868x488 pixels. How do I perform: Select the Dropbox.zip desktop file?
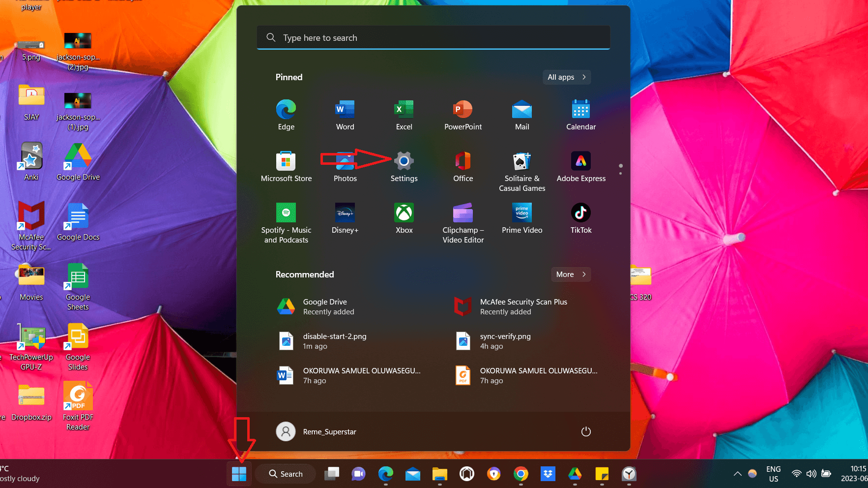pyautogui.click(x=31, y=402)
